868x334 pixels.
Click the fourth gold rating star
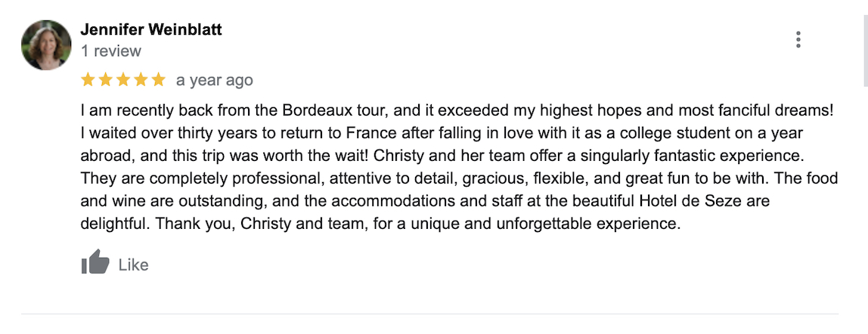point(141,79)
